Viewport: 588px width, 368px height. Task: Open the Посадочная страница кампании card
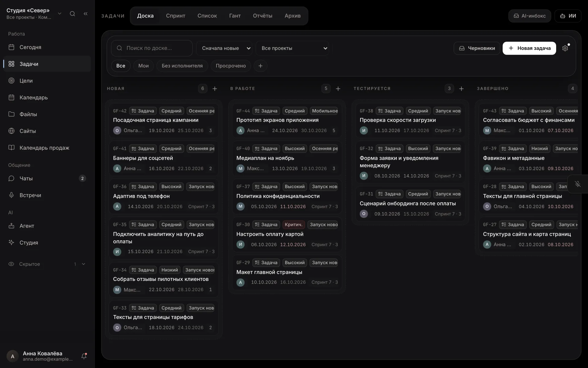(164, 121)
